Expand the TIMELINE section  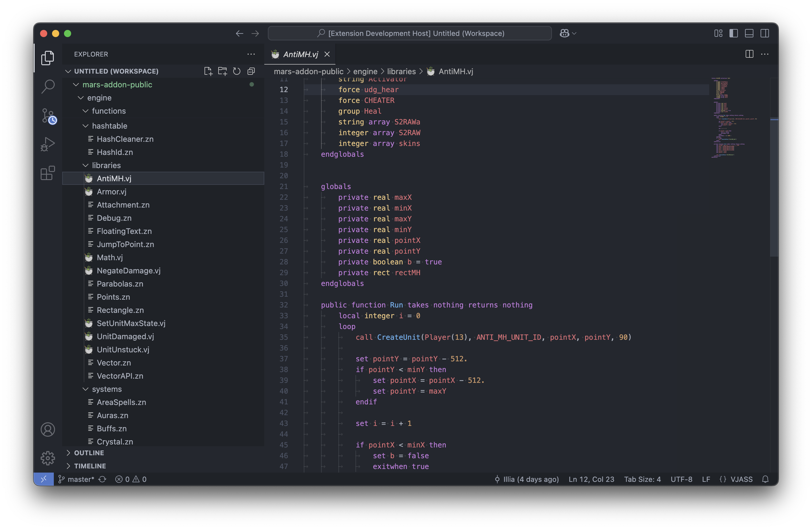pos(90,466)
